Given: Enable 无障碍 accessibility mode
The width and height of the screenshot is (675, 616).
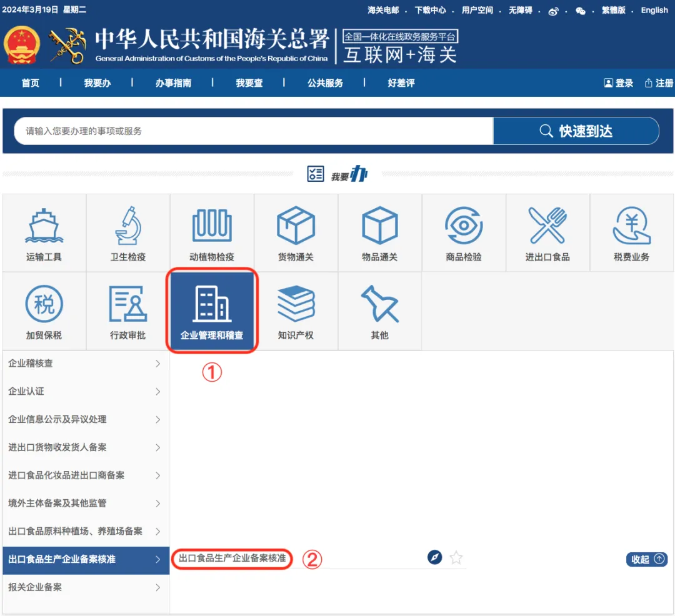Looking at the screenshot, I should (521, 10).
